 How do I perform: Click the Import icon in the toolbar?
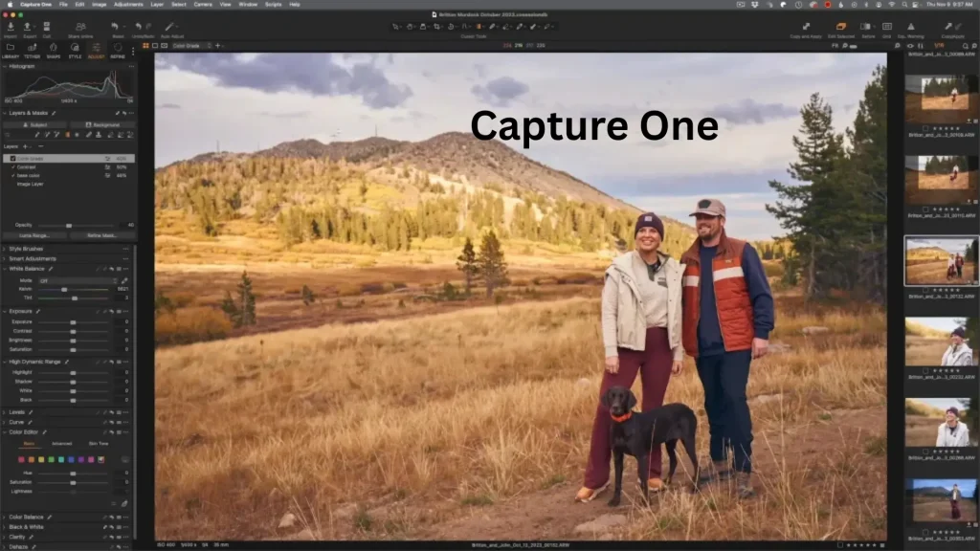point(11,29)
